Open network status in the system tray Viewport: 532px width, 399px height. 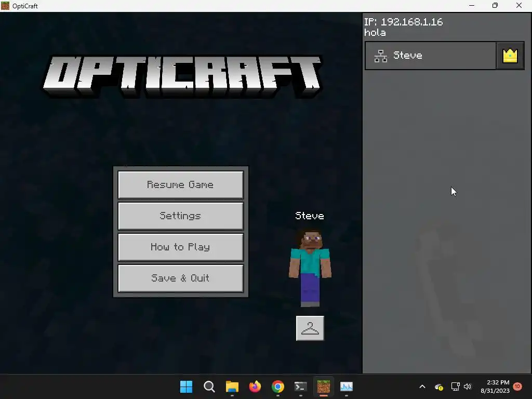point(455,387)
